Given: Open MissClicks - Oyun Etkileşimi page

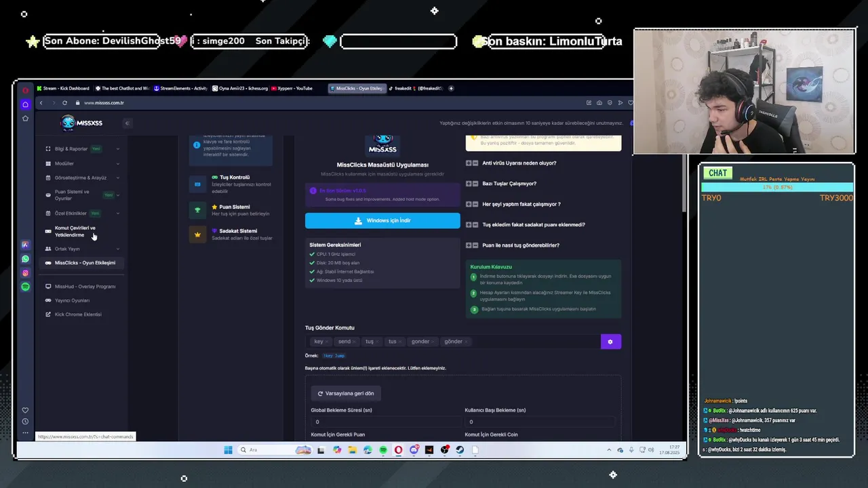Looking at the screenshot, I should point(81,263).
